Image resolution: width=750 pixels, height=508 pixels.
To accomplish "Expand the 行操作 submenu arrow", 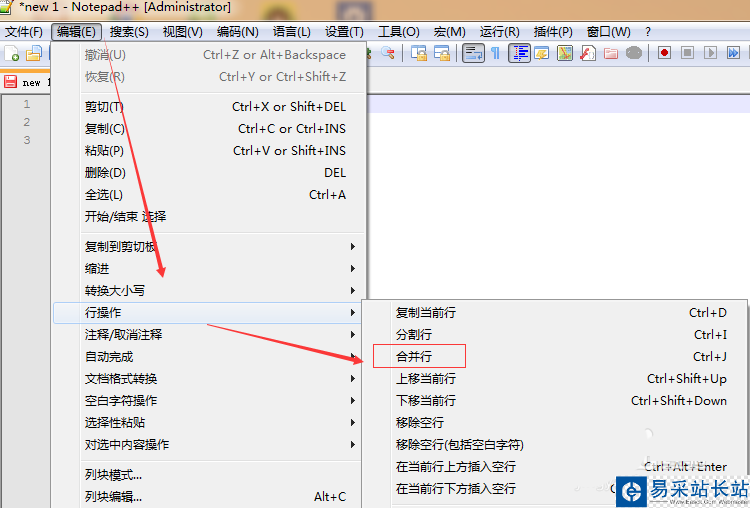I will pyautogui.click(x=353, y=312).
